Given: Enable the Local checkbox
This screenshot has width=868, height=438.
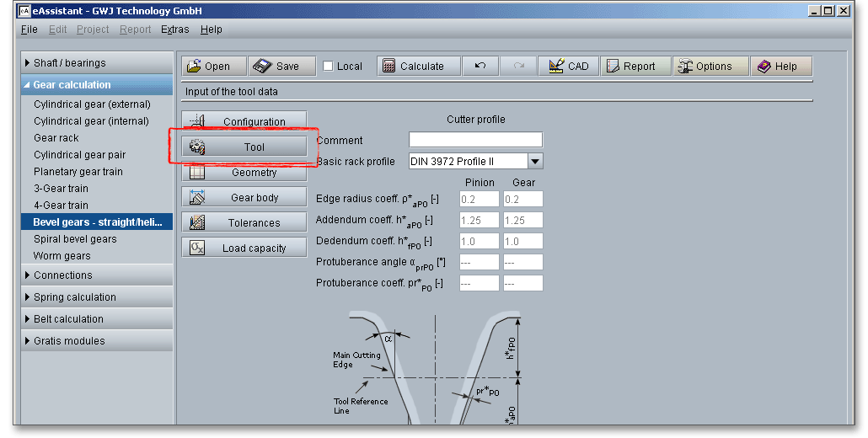Looking at the screenshot, I should (x=329, y=67).
